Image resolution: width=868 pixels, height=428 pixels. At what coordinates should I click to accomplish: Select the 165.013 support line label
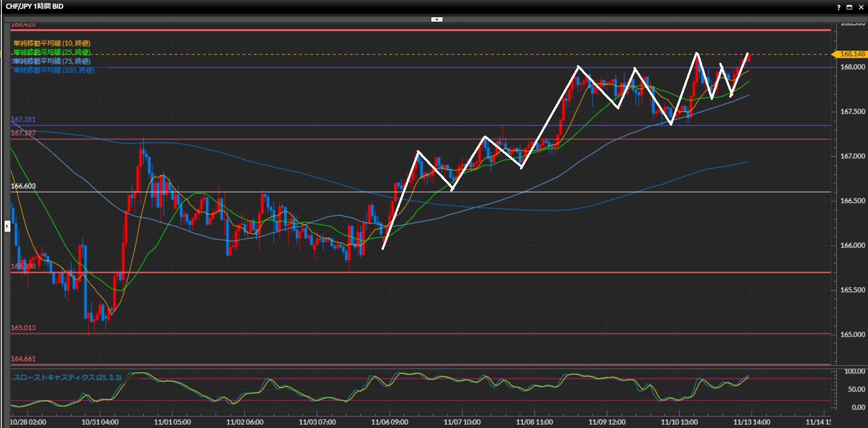click(23, 328)
